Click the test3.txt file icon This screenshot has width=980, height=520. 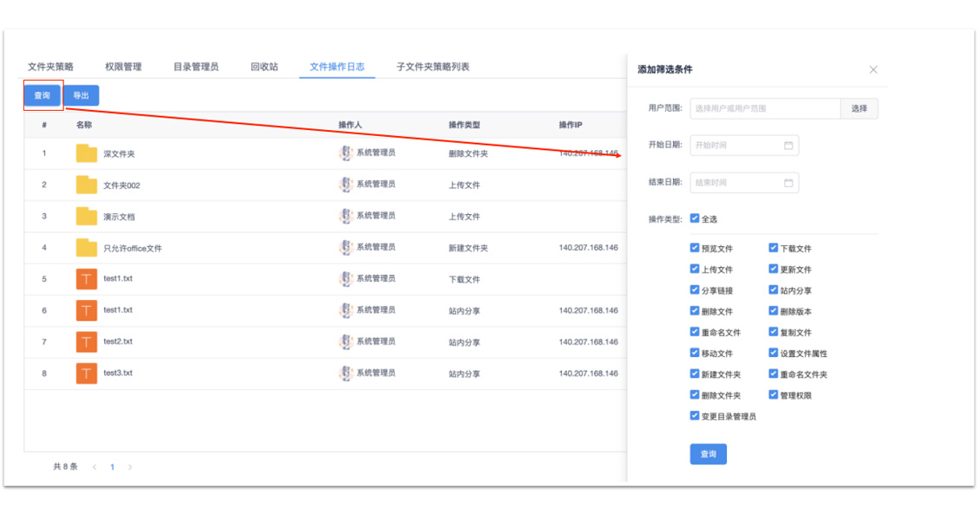(x=86, y=374)
